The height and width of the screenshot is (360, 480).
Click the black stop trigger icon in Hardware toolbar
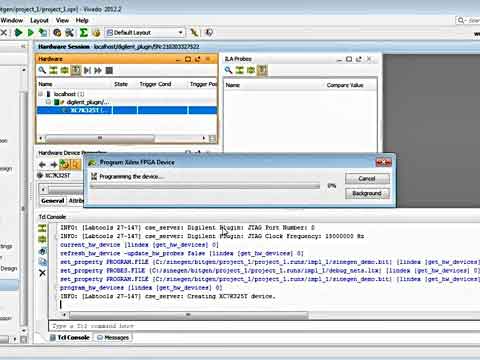point(109,70)
